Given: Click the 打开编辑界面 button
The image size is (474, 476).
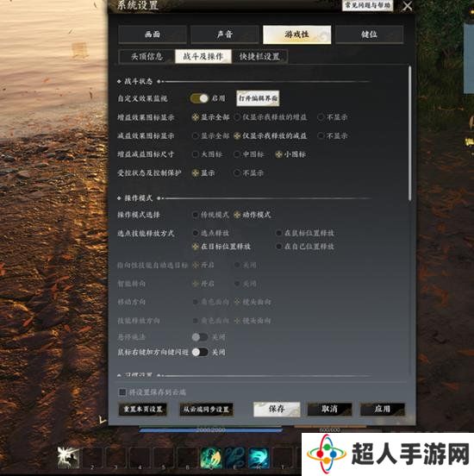Looking at the screenshot, I should [258, 98].
